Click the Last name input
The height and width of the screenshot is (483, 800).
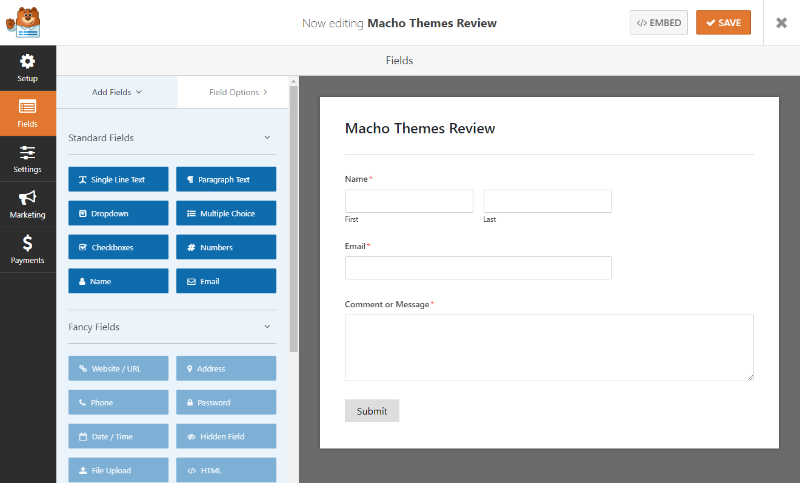click(547, 201)
